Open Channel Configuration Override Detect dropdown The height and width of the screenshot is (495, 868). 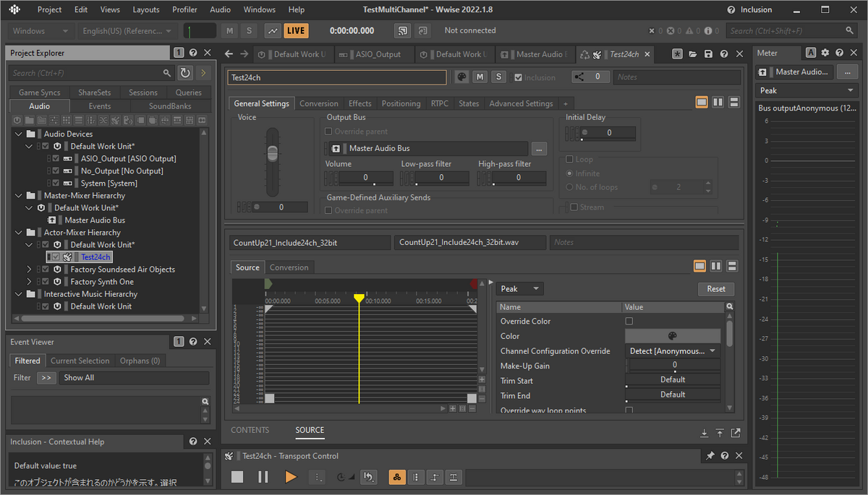tap(673, 350)
